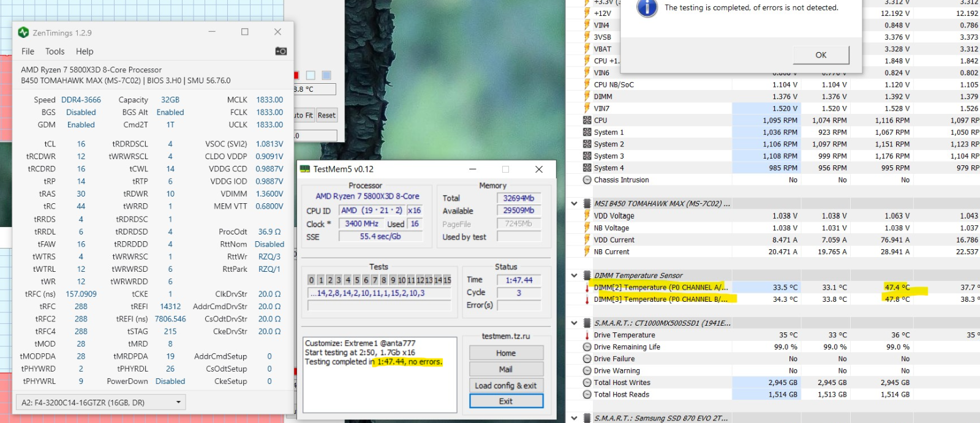The height and width of the screenshot is (423, 980).
Task: Select the white color square in background window
Action: (x=311, y=75)
